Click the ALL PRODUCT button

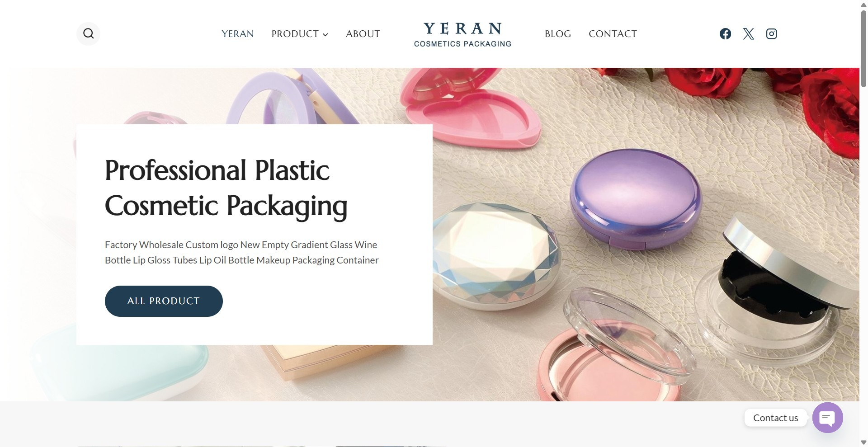click(164, 301)
